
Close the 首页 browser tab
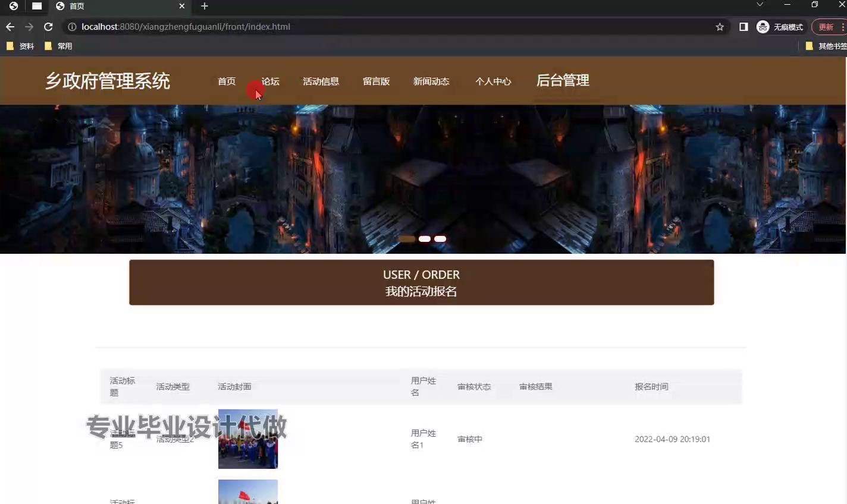[182, 6]
